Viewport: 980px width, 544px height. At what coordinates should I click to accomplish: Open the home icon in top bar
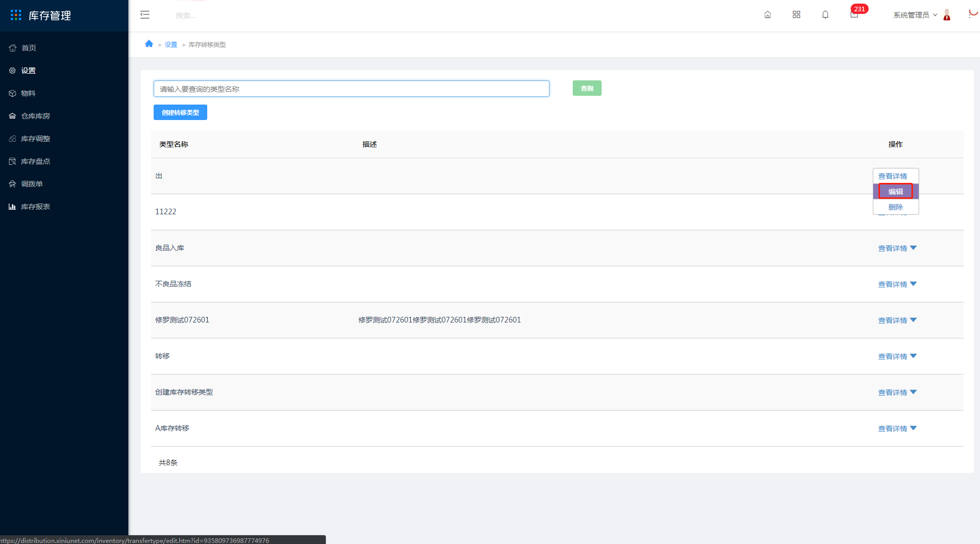[768, 14]
